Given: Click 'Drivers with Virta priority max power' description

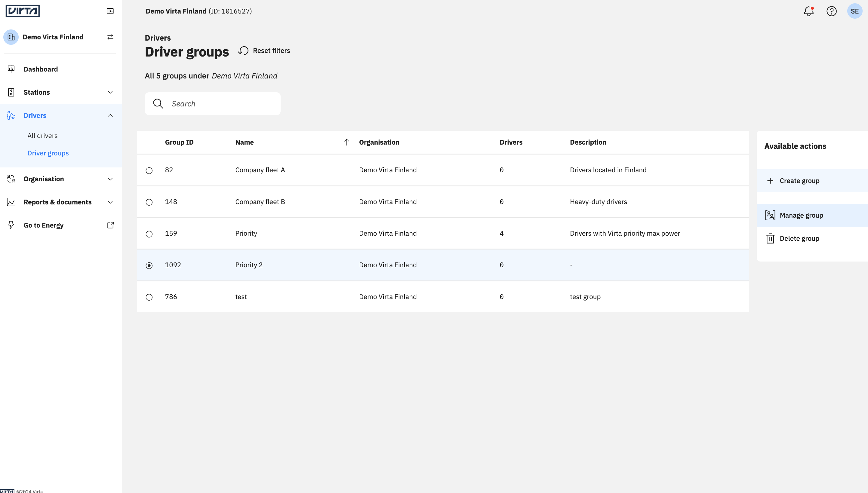Looking at the screenshot, I should [625, 233].
